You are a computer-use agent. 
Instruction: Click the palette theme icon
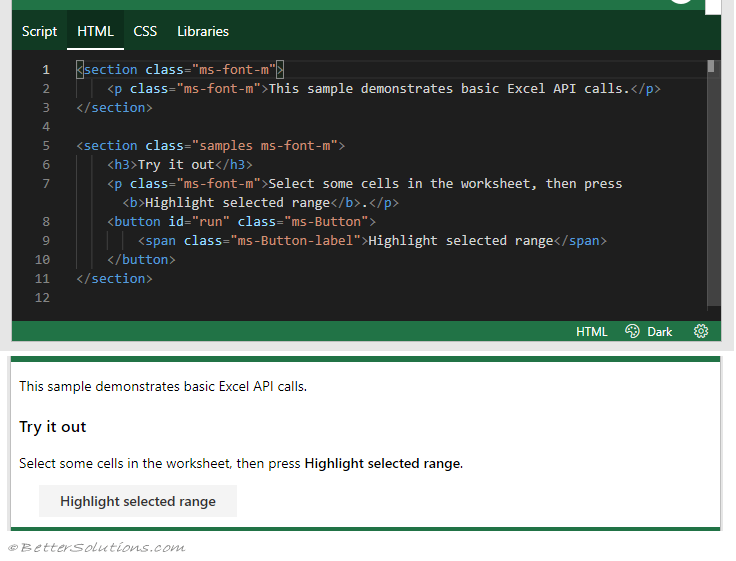click(632, 331)
